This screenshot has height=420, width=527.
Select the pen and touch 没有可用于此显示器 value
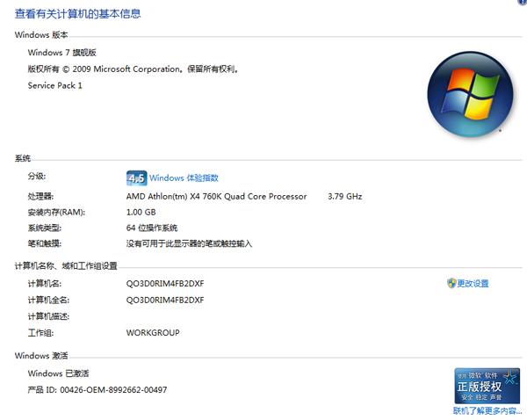(x=189, y=243)
